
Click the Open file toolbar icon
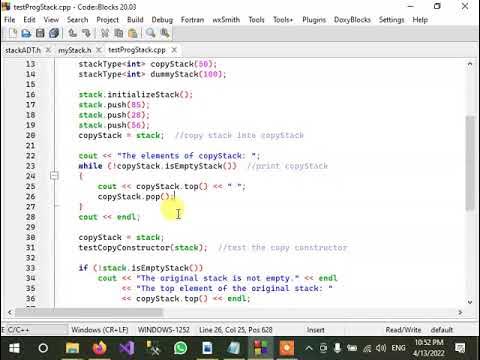(x=26, y=33)
